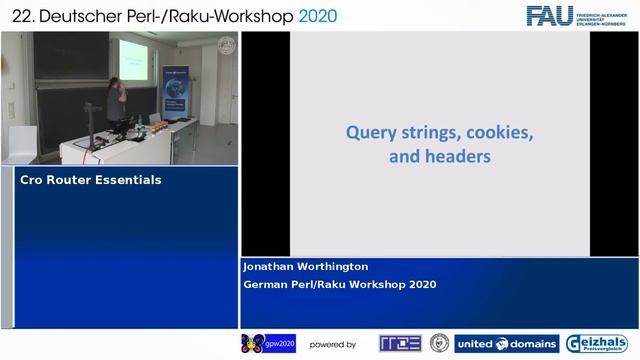Click the round university seal in footer
640x360 pixels.
click(x=439, y=343)
